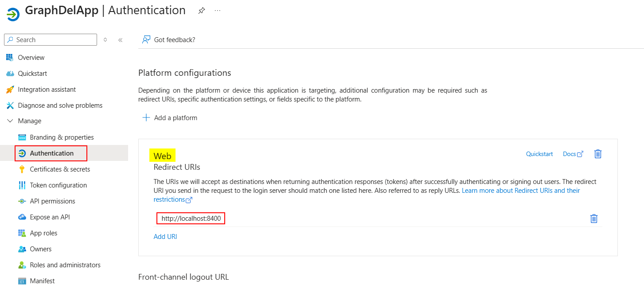644x289 pixels.
Task: Select Overview in the sidebar
Action: 31,57
